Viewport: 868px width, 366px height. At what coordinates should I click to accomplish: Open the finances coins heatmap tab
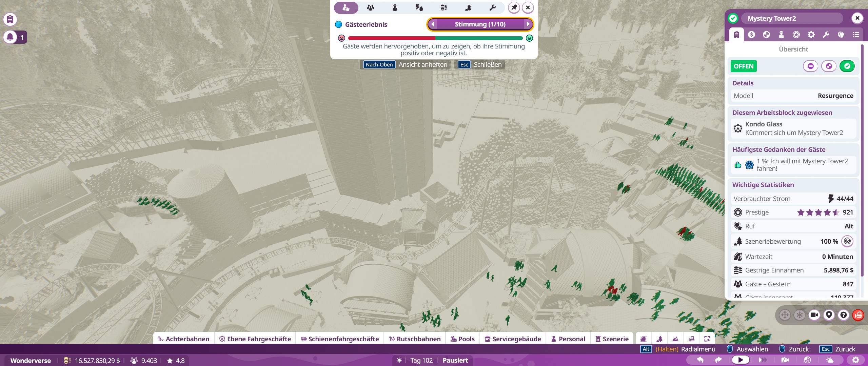tap(444, 7)
